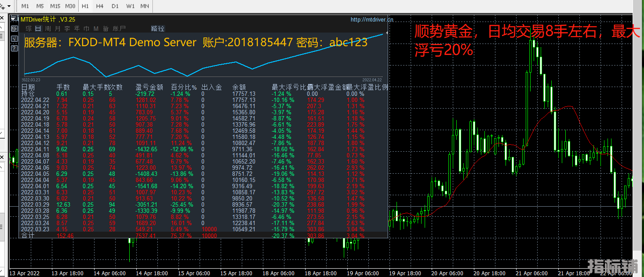Select the M30 timeframe button
This screenshot has width=644, height=277.
pyautogui.click(x=70, y=6)
